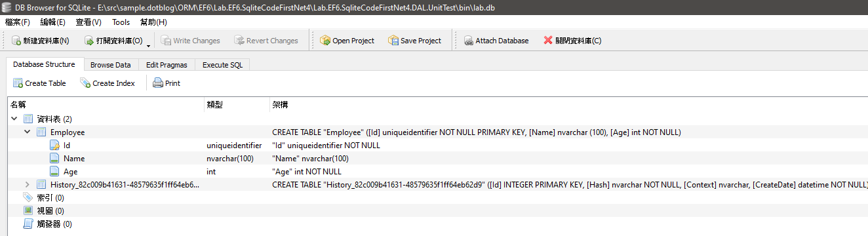Screen dimensions: 868x236
Task: Click the int type cell for Age
Action: [x=211, y=172]
